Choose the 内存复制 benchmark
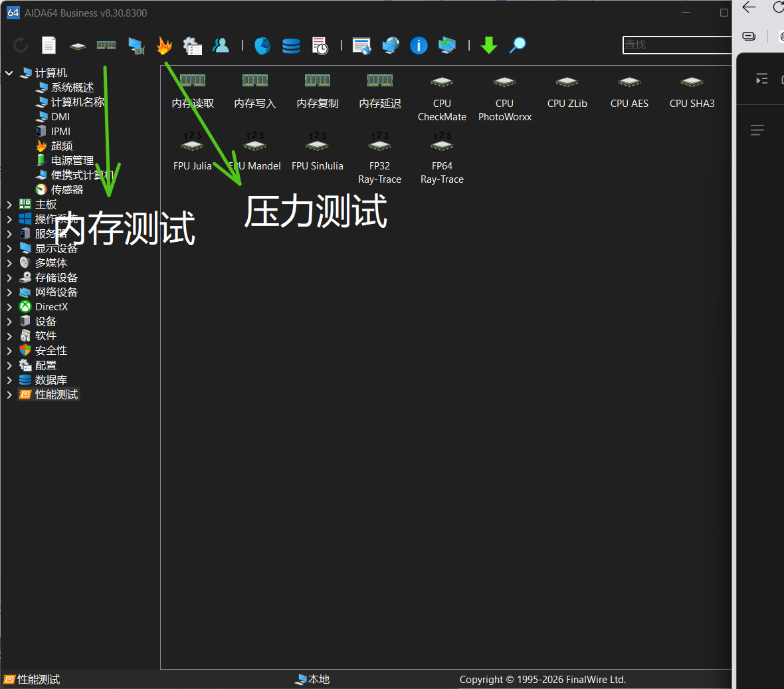 coord(318,92)
